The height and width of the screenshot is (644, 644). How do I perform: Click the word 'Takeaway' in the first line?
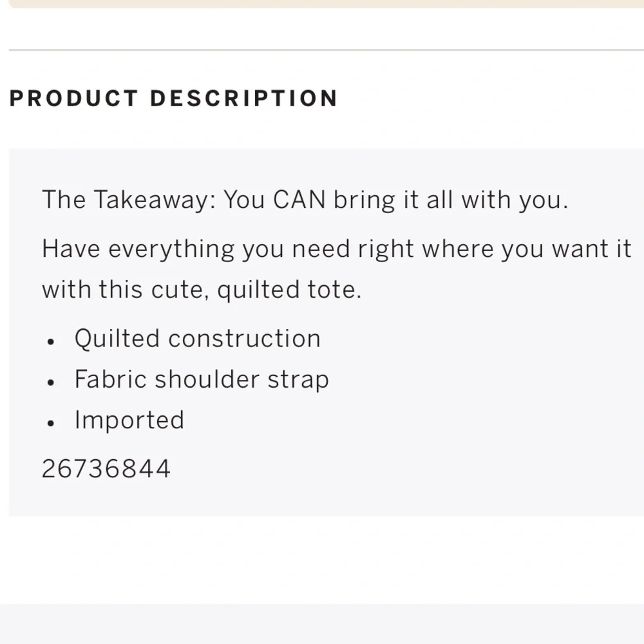coord(150,200)
